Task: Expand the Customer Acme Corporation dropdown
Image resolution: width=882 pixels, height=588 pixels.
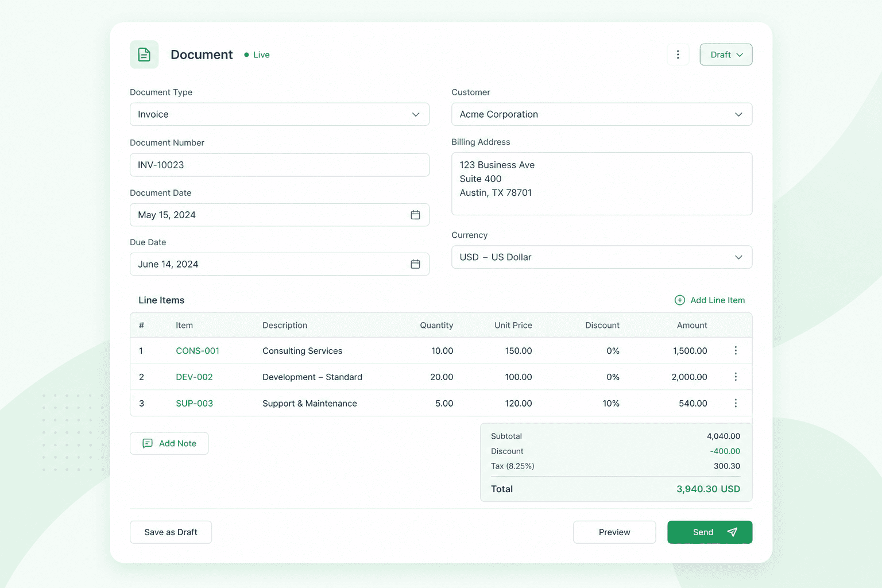Action: [x=602, y=114]
